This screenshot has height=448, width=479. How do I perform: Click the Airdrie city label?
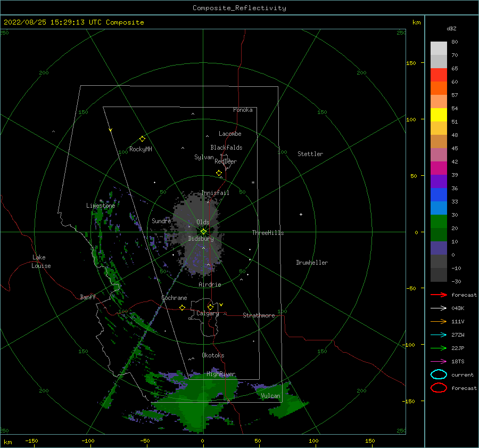pyautogui.click(x=210, y=284)
